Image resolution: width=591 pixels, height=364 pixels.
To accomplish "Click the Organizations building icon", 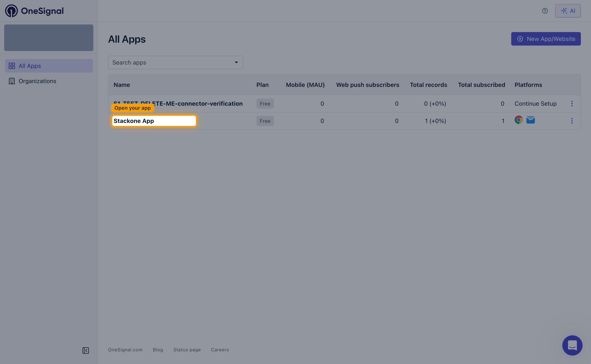I will (x=12, y=81).
